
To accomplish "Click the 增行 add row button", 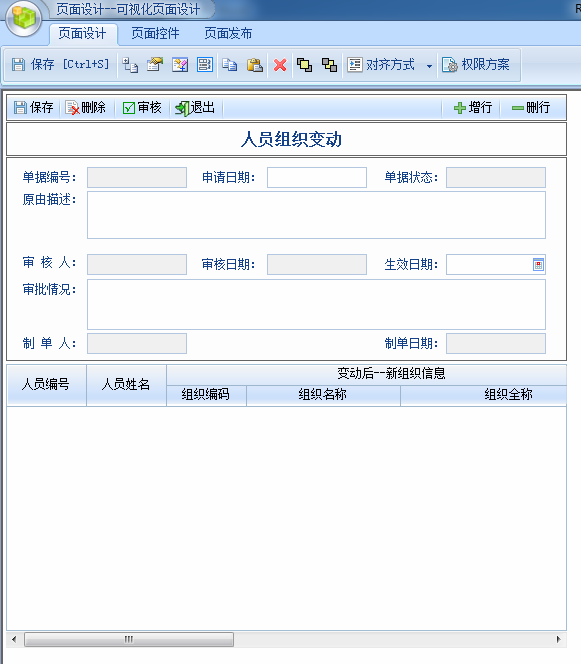I will point(473,108).
